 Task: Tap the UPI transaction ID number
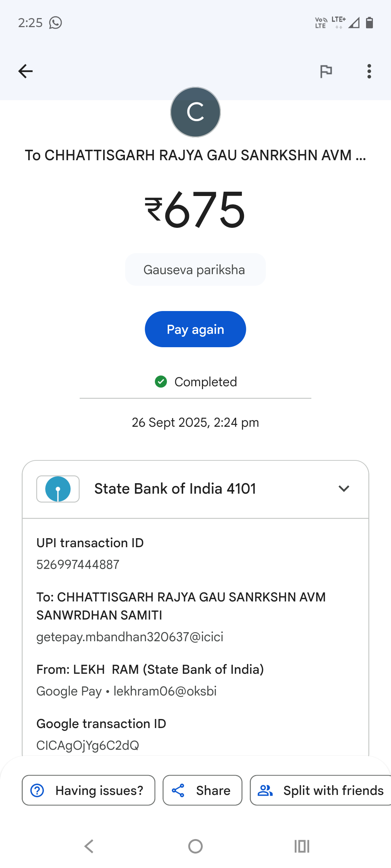(x=78, y=565)
